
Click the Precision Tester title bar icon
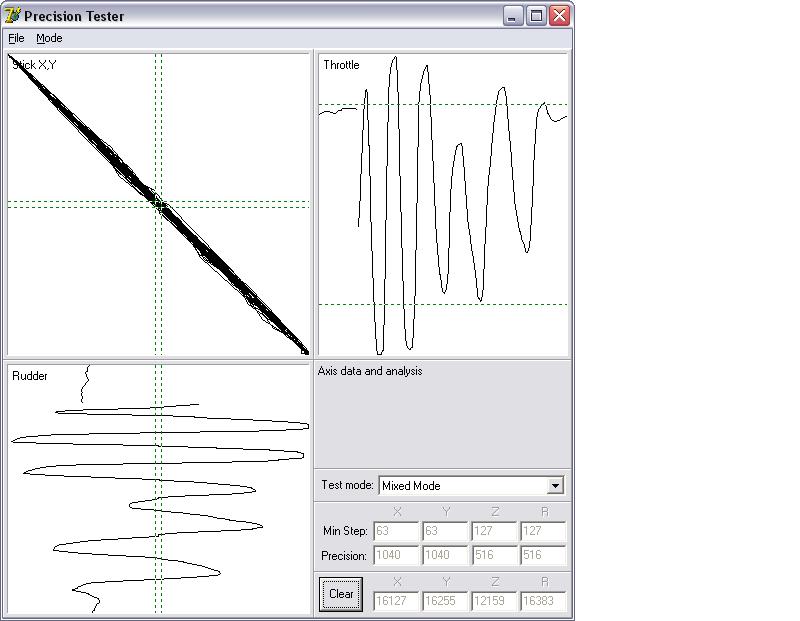click(13, 16)
